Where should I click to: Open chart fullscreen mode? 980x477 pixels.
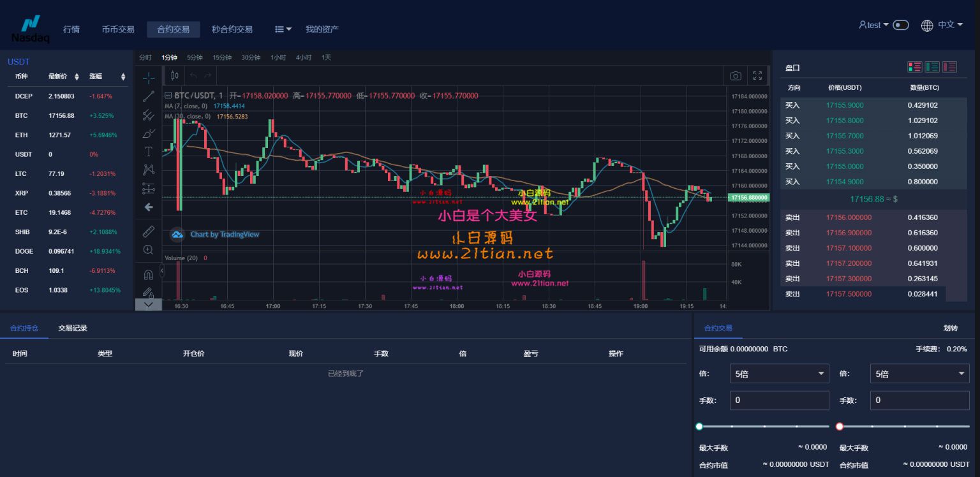coord(757,76)
